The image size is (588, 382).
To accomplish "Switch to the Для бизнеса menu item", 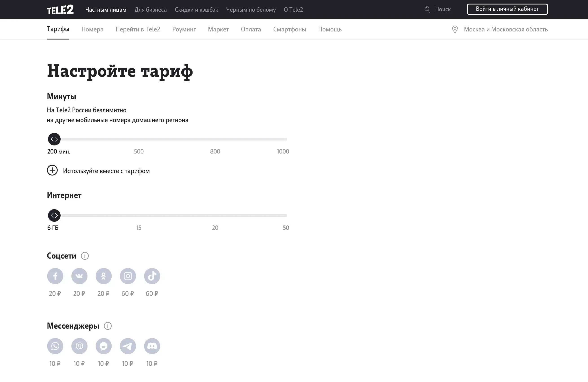I will click(150, 10).
